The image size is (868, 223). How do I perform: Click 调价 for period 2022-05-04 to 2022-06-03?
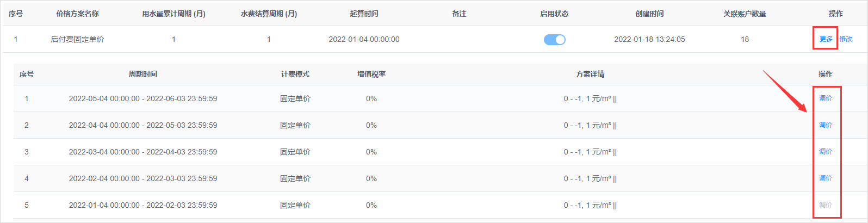(826, 98)
